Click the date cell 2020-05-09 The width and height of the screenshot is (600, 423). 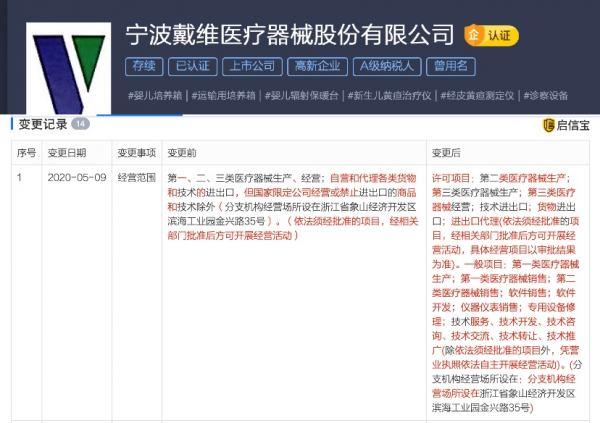click(x=77, y=178)
